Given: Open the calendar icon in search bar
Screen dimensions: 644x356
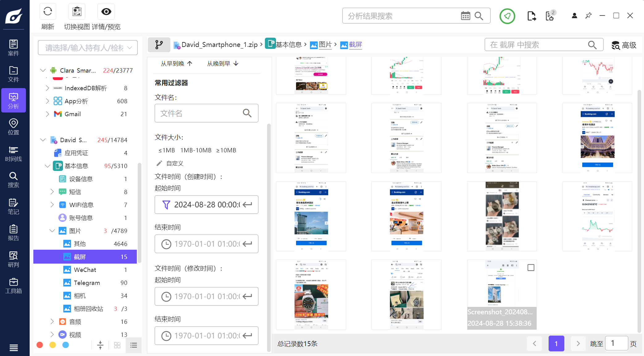Looking at the screenshot, I should click(465, 16).
